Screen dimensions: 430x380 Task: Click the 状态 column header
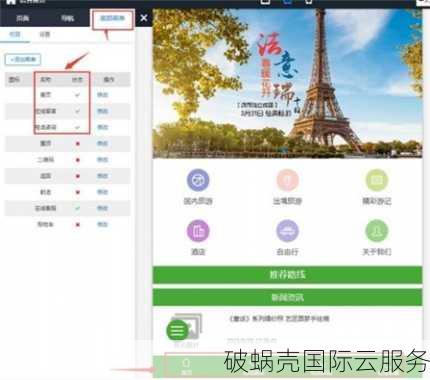click(x=77, y=80)
